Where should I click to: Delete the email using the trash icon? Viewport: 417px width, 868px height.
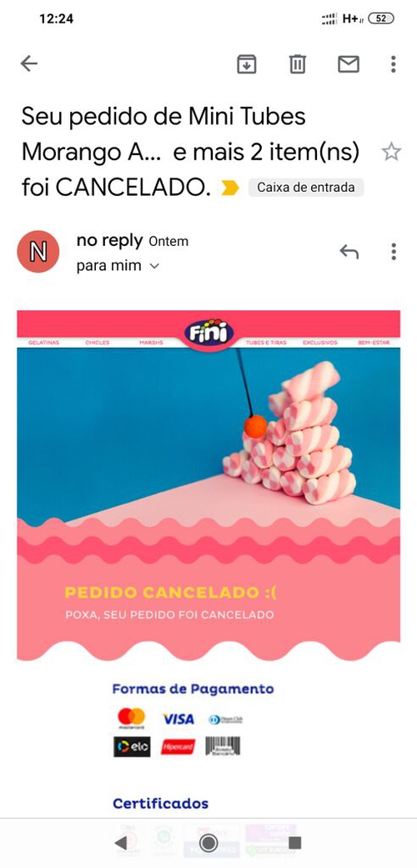(298, 64)
